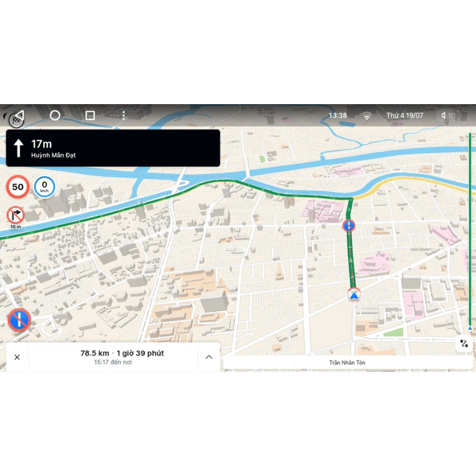Expand trip details with the up chevron

209,358
